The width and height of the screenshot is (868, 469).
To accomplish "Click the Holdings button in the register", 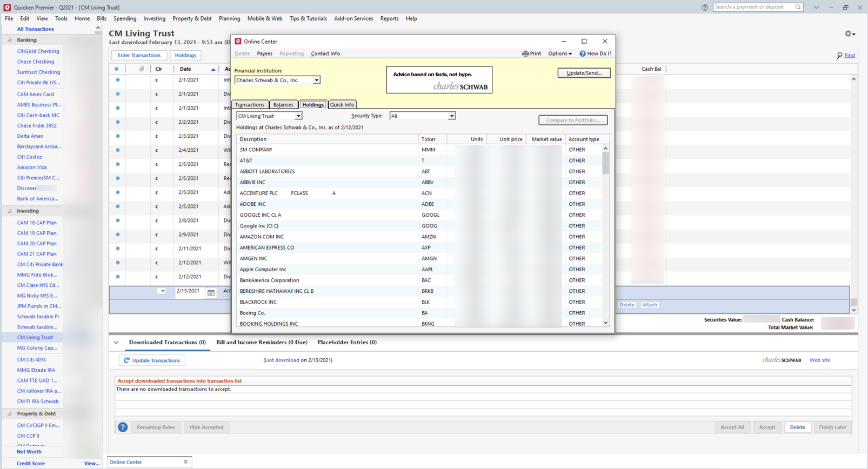I will (185, 56).
